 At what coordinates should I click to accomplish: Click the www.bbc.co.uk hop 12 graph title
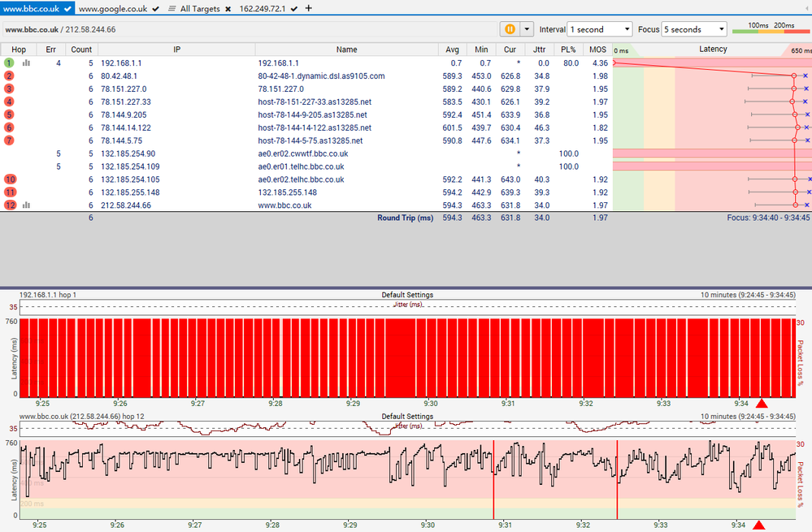pyautogui.click(x=82, y=417)
